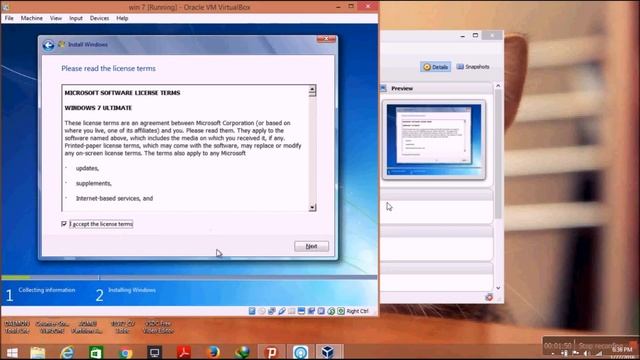Select the Details button in VirtualBox Manager
Viewport: 640px width, 360px height.
point(436,67)
